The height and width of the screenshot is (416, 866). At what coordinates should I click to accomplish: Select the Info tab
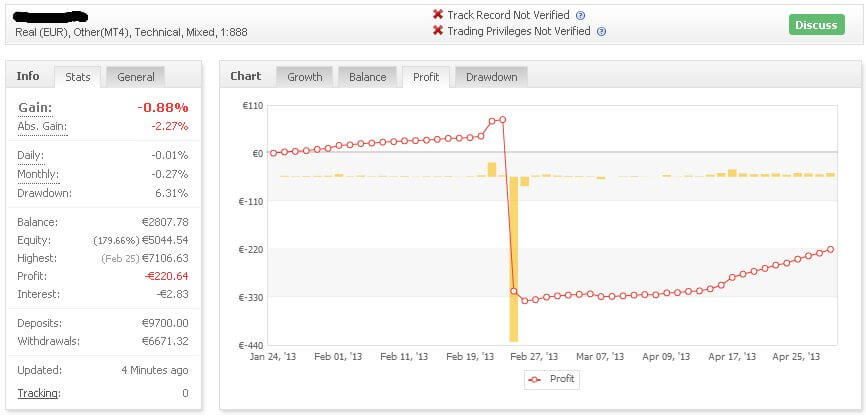point(28,76)
